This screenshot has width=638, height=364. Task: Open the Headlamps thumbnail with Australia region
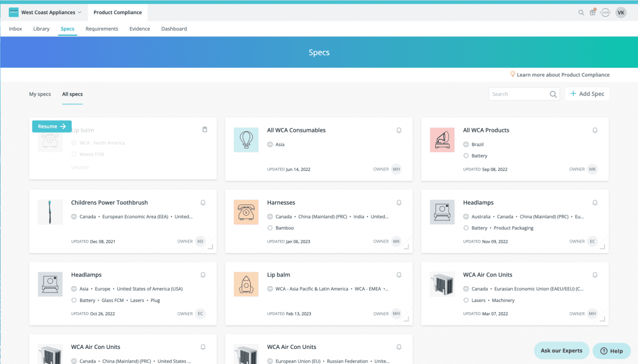tap(442, 212)
